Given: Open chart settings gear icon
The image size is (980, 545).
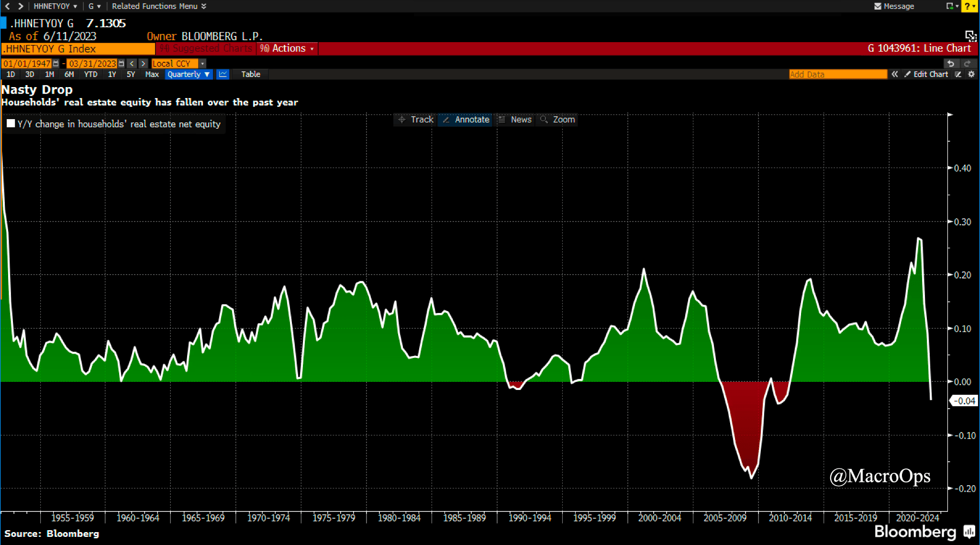Looking at the screenshot, I should [x=971, y=74].
